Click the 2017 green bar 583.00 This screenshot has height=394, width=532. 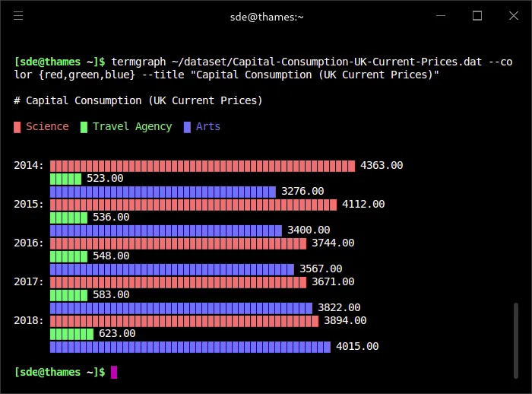[69, 295]
